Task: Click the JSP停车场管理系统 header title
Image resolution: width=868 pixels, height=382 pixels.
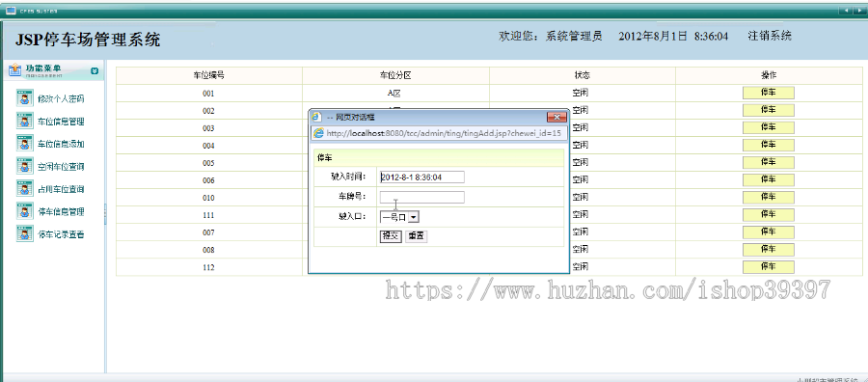Action: click(x=88, y=40)
